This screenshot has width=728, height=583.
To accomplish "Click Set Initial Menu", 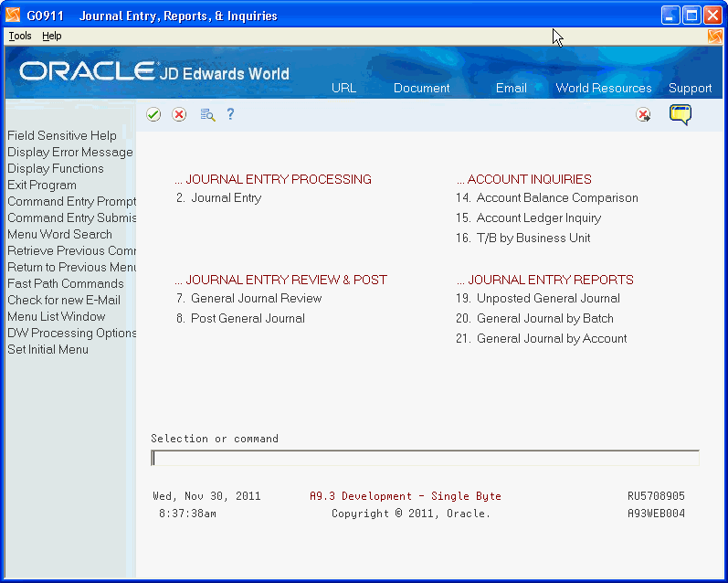I will pos(47,349).
